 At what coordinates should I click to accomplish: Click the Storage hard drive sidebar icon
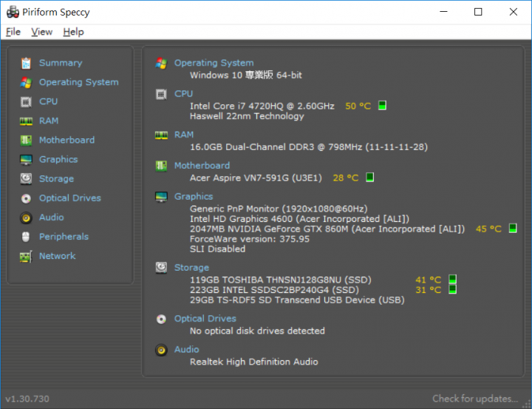26,179
